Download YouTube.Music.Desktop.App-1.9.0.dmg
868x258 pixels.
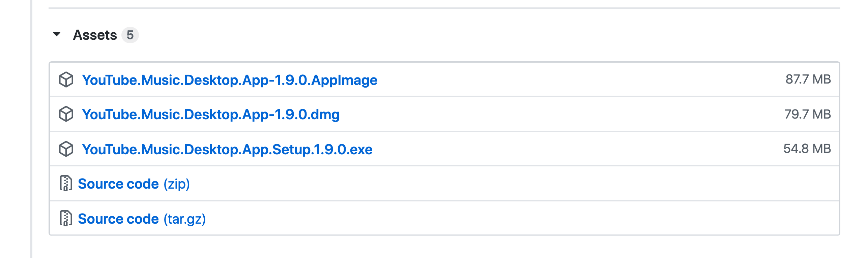[211, 115]
